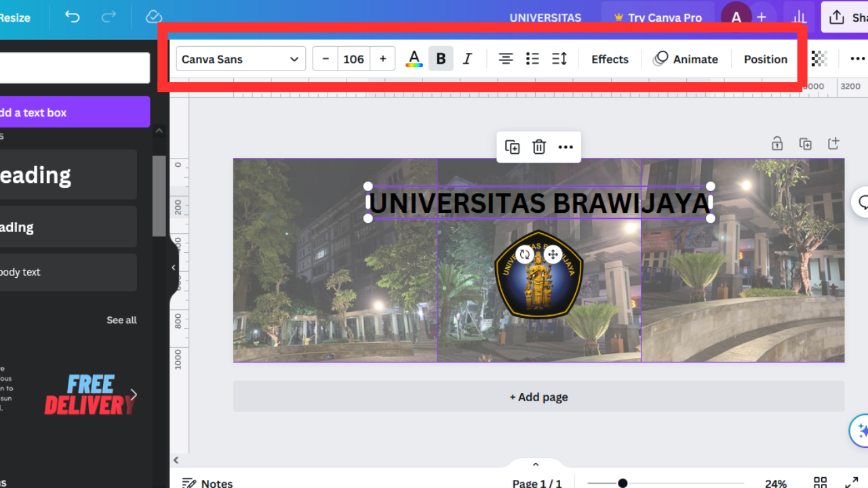Image resolution: width=868 pixels, height=488 pixels.
Task: Open the transparency checkerboard control
Action: coord(819,59)
